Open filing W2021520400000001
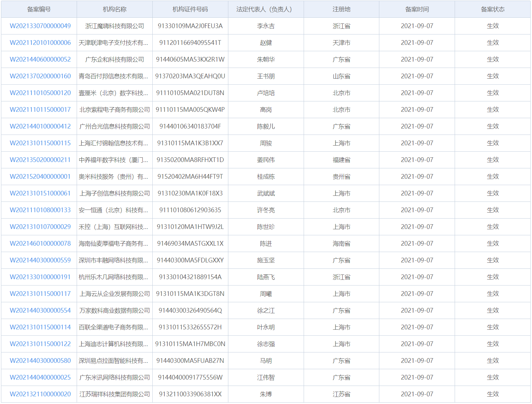Viewport: 532px width, 404px height. [x=40, y=177]
